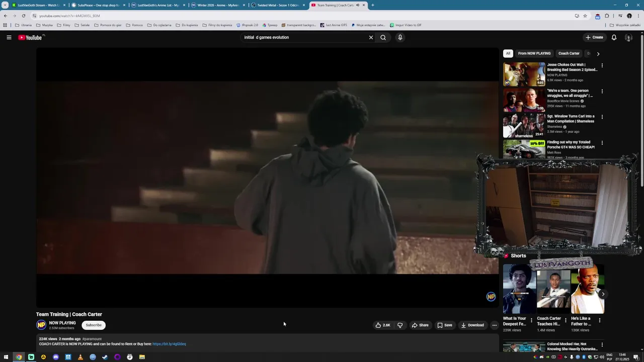The image size is (644, 362).
Task: Open the NOW PLAYING channel avatar
Action: click(x=41, y=325)
